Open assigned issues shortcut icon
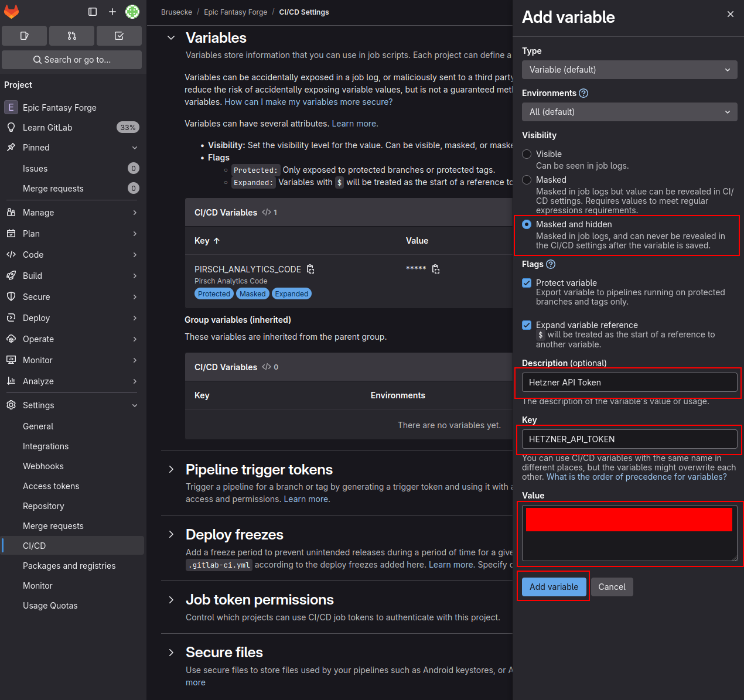744x700 pixels. point(24,36)
